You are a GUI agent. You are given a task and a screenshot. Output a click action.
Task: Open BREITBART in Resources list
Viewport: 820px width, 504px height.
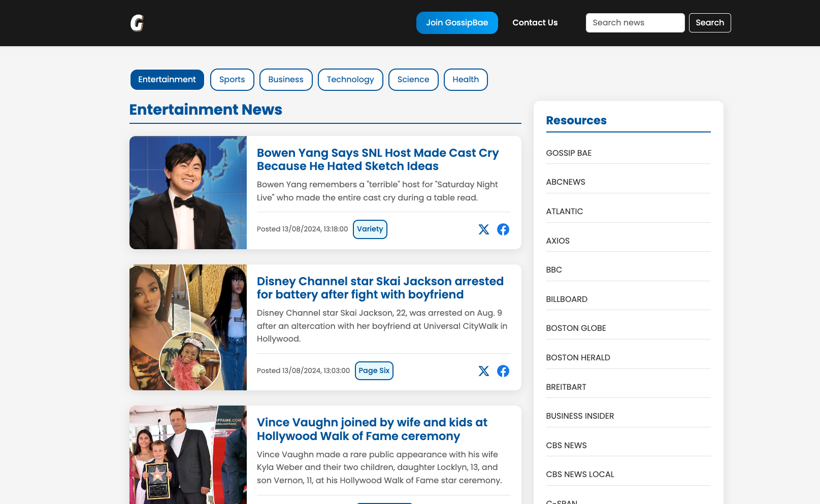click(x=566, y=387)
